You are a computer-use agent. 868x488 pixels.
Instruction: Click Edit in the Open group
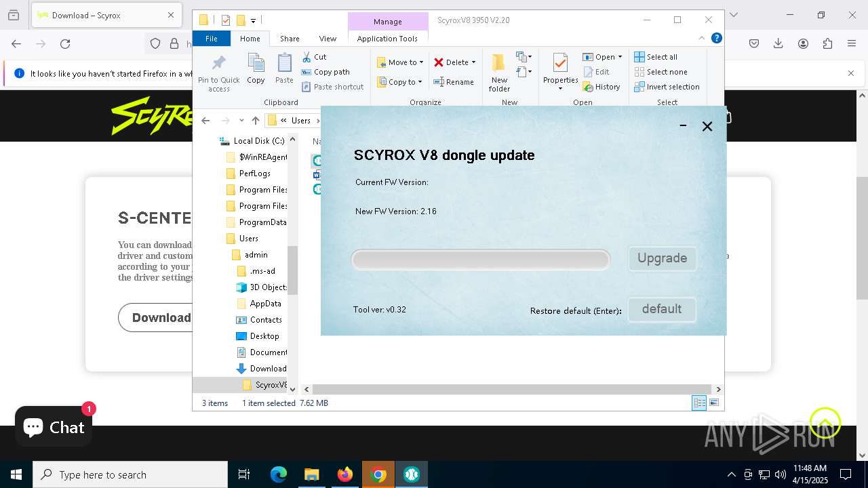point(596,72)
